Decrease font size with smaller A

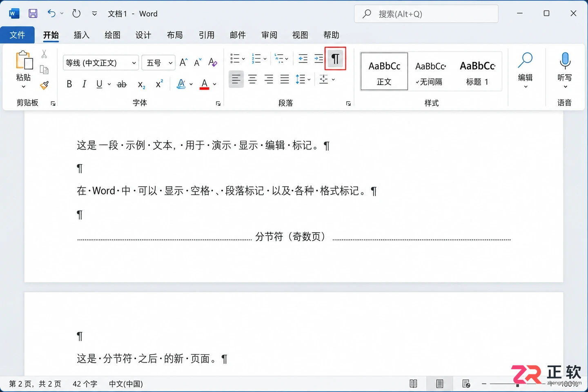[198, 62]
